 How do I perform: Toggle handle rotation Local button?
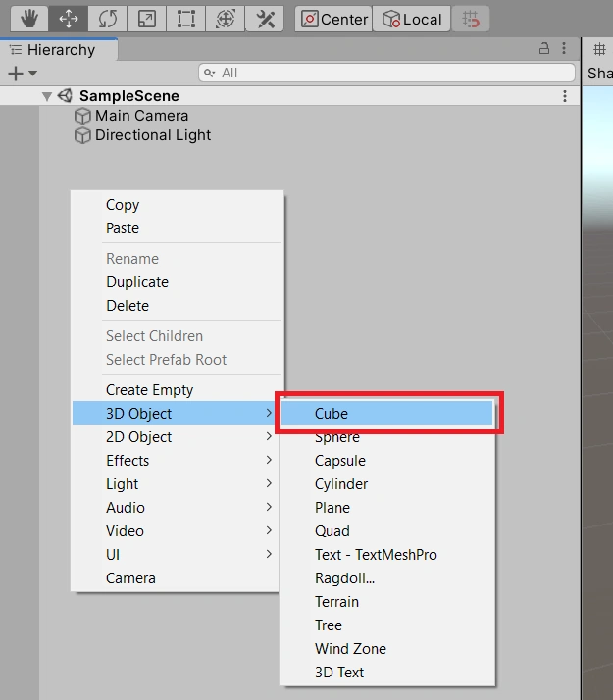(412, 19)
